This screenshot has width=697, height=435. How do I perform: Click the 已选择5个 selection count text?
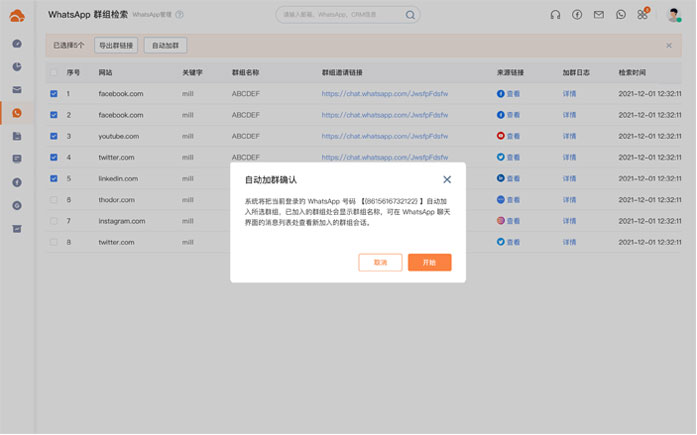click(68, 45)
